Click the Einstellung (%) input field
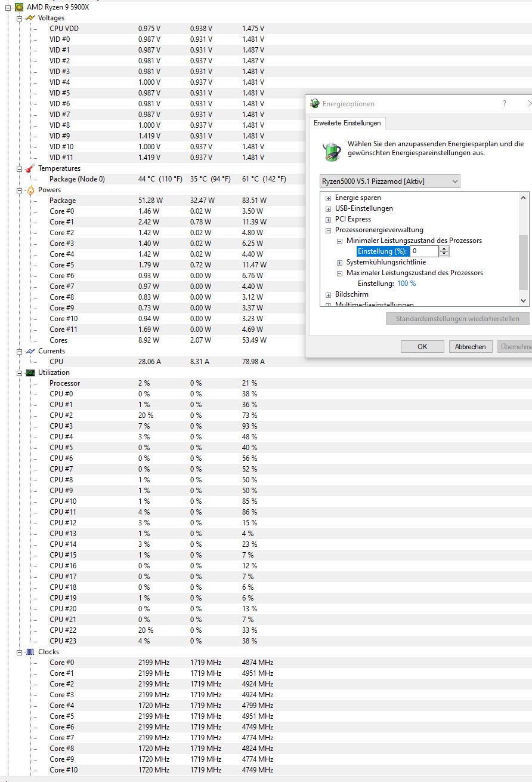This screenshot has height=782, width=532. tap(424, 251)
